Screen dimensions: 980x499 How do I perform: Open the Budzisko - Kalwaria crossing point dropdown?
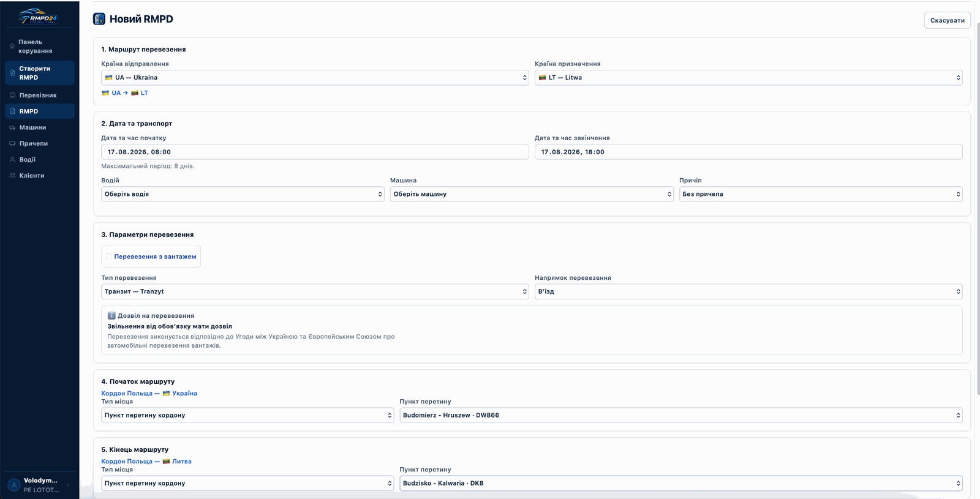tap(681, 483)
